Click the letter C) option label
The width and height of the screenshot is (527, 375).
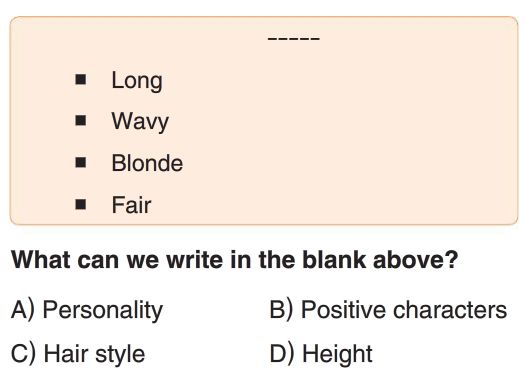(23, 354)
